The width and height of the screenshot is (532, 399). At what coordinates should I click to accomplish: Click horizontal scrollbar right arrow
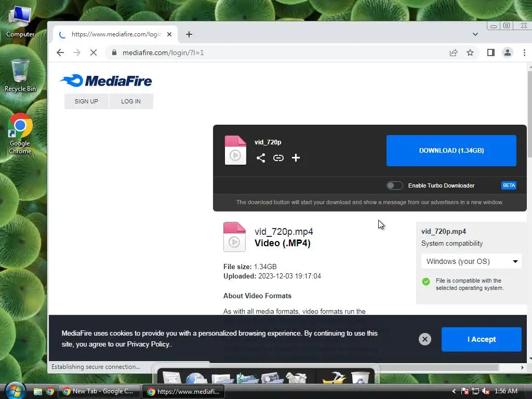[x=522, y=367]
